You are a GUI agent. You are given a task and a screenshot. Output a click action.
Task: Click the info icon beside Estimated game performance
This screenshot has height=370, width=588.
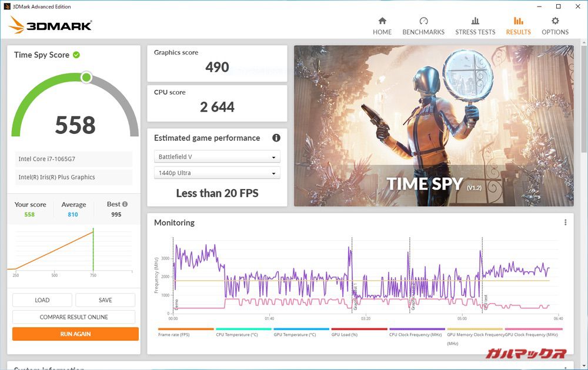point(276,138)
